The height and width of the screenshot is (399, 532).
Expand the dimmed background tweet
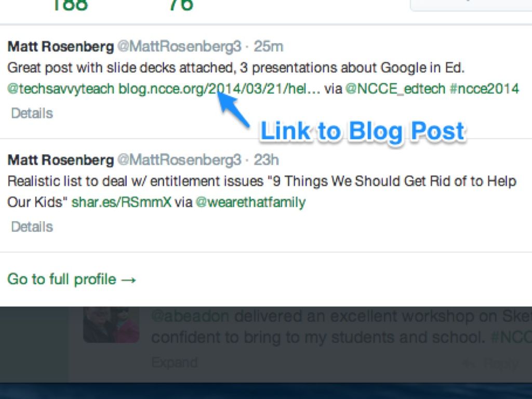[174, 363]
